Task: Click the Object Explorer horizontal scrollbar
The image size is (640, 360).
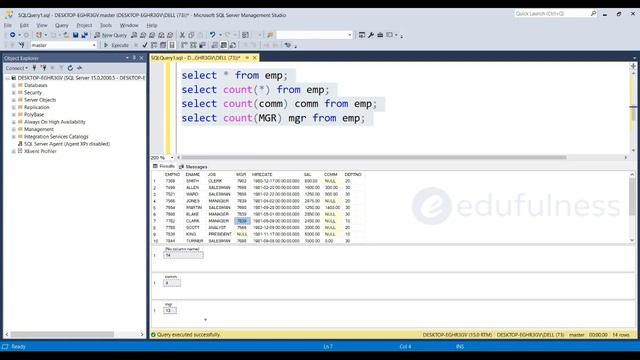Action: [x=62, y=334]
